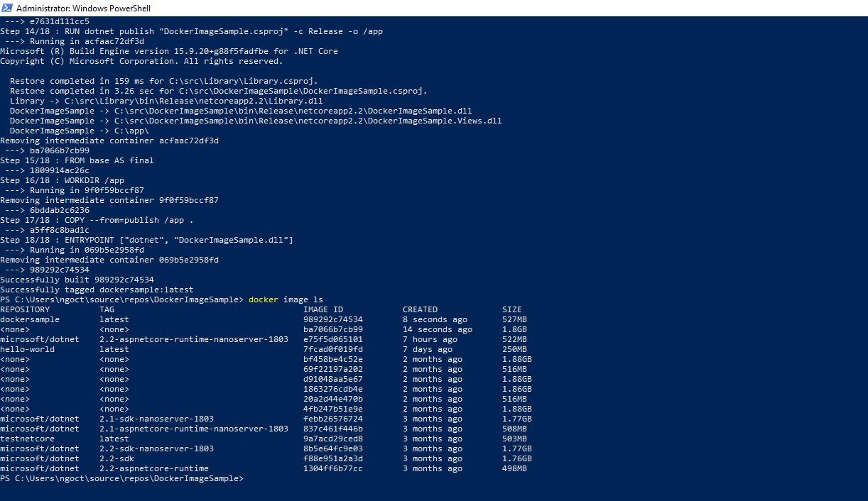Click the 'Successfully tagged dockersample:latest' line
868x501 pixels.
(x=97, y=290)
